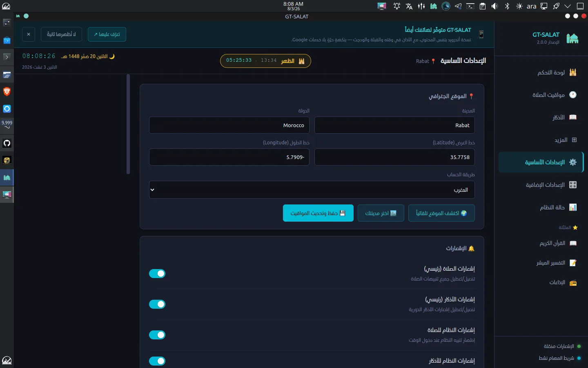The image size is (588, 368).
Task: Edit the المدينة field containing Rabat
Action: click(394, 125)
